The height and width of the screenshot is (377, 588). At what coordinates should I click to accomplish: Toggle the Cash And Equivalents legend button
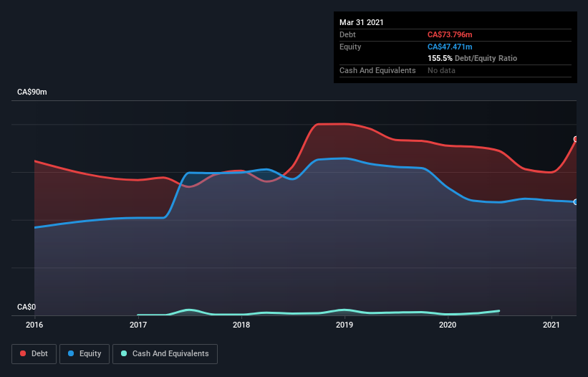(x=165, y=354)
